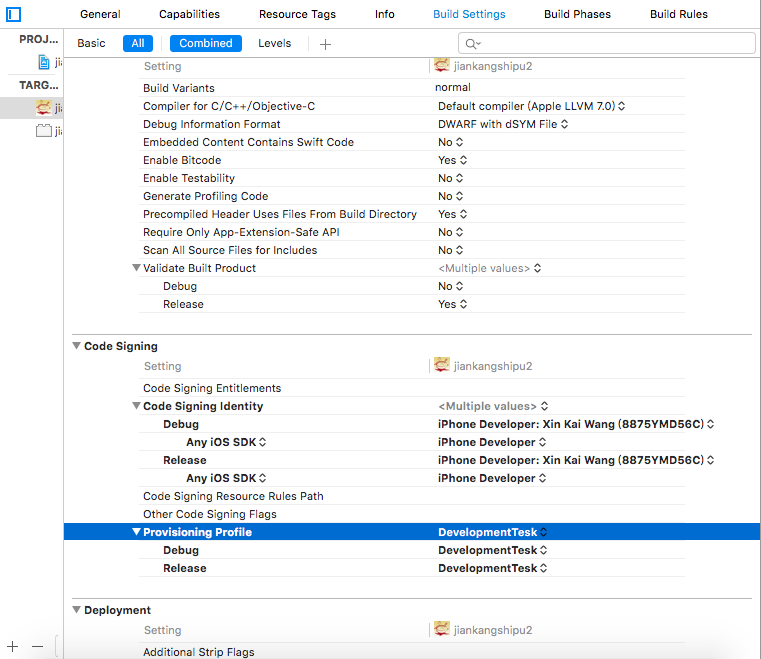Switch to Basic settings filter
The height and width of the screenshot is (659, 761).
91,44
